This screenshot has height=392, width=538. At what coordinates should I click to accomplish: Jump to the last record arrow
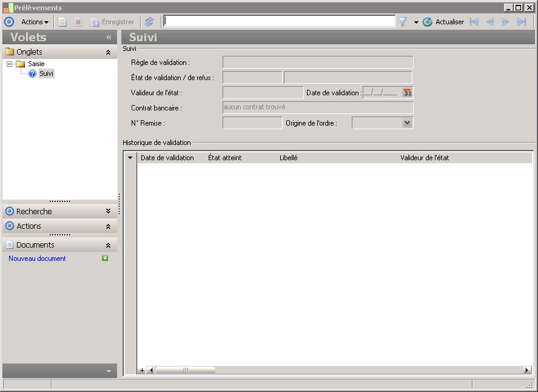[521, 22]
